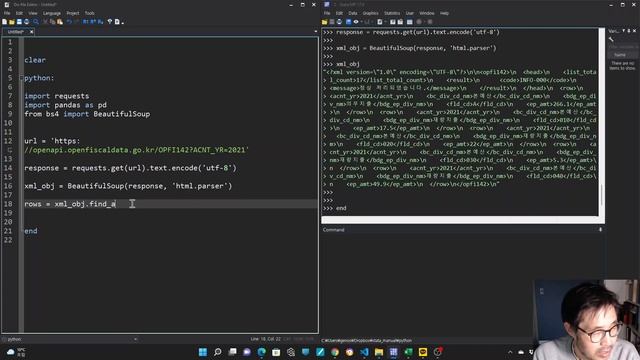Collapse the python: code block on line 5

(x=21, y=78)
